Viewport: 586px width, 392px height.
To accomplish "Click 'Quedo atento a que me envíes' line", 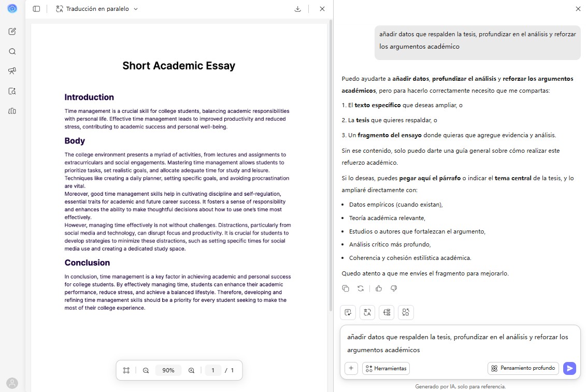I will point(425,273).
